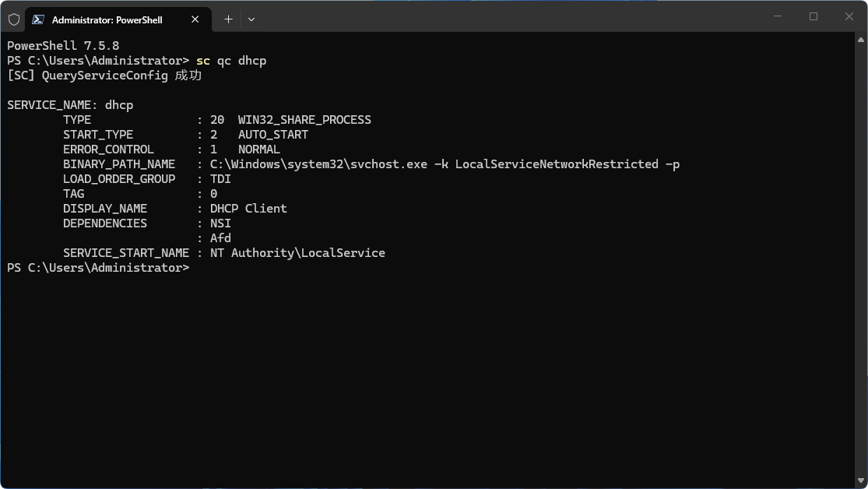Click the 'DHCP Client' display name
Viewport: 868px width, 489px height.
(x=248, y=208)
